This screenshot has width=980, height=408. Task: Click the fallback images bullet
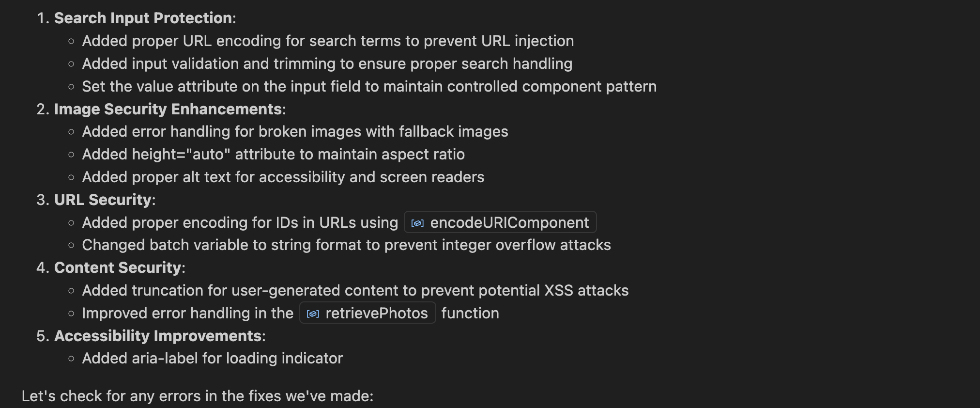(295, 131)
